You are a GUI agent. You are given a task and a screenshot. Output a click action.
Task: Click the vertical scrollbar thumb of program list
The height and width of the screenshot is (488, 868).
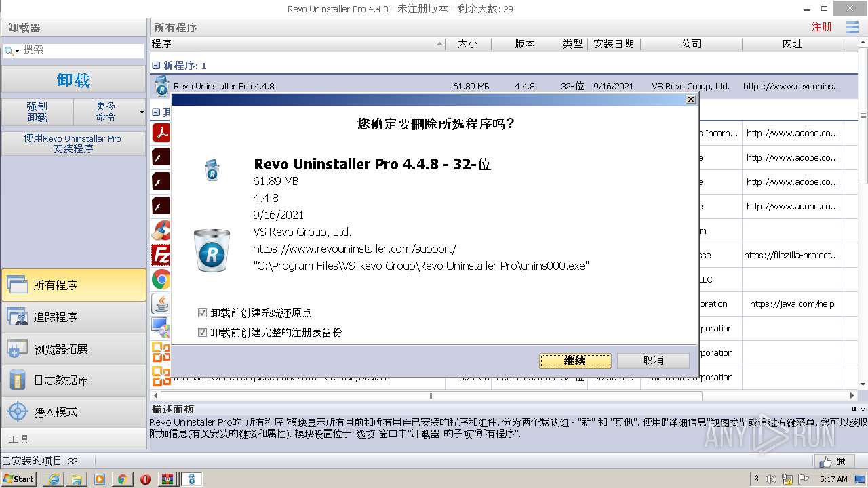pyautogui.click(x=863, y=115)
